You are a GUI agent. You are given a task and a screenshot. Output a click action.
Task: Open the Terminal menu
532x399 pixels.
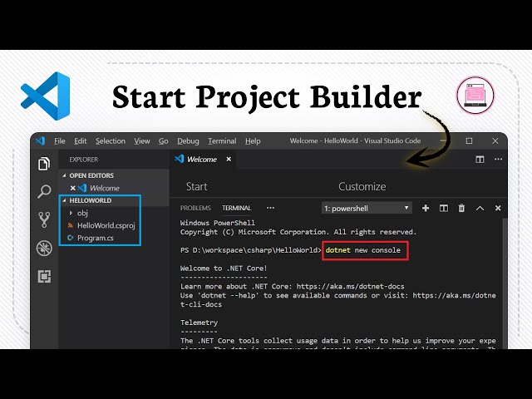[x=222, y=140]
